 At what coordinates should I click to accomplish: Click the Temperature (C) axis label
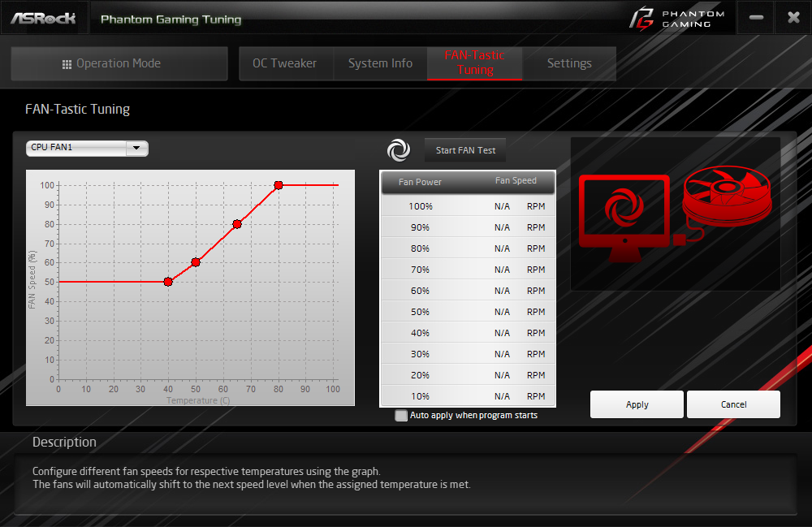click(x=198, y=400)
